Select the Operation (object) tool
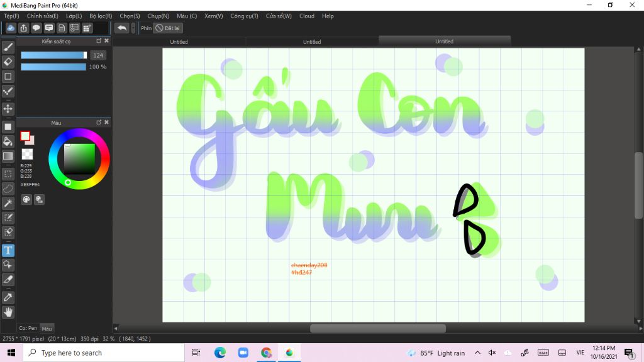The width and height of the screenshot is (644, 362). pyautogui.click(x=8, y=265)
